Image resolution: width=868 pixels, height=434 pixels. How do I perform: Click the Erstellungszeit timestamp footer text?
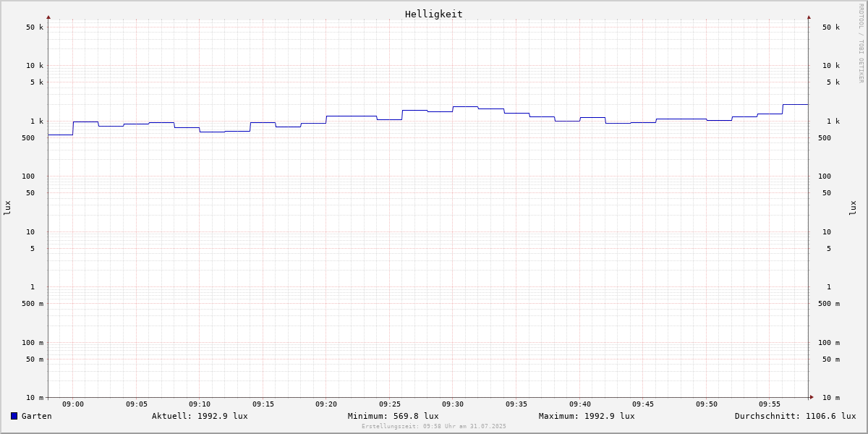[x=434, y=426]
